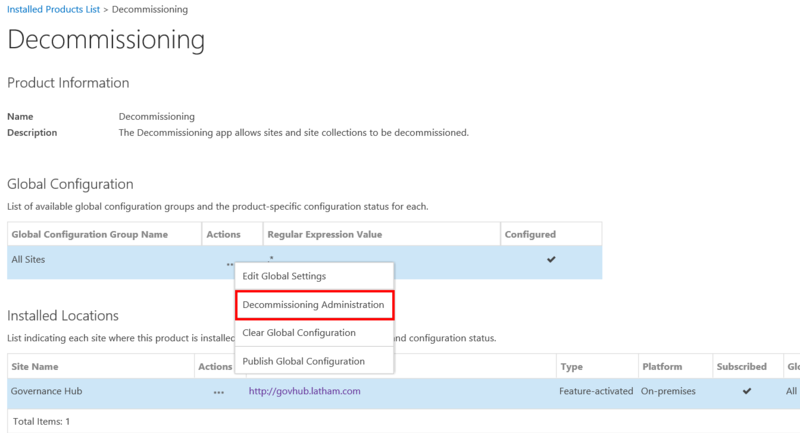Click Publish Global Configuration menu item

click(x=303, y=361)
